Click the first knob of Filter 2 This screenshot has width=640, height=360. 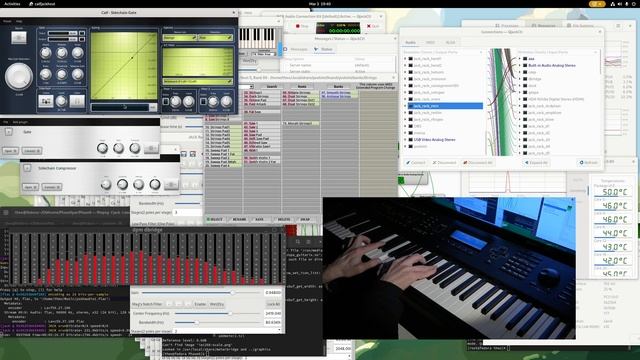click(213, 101)
